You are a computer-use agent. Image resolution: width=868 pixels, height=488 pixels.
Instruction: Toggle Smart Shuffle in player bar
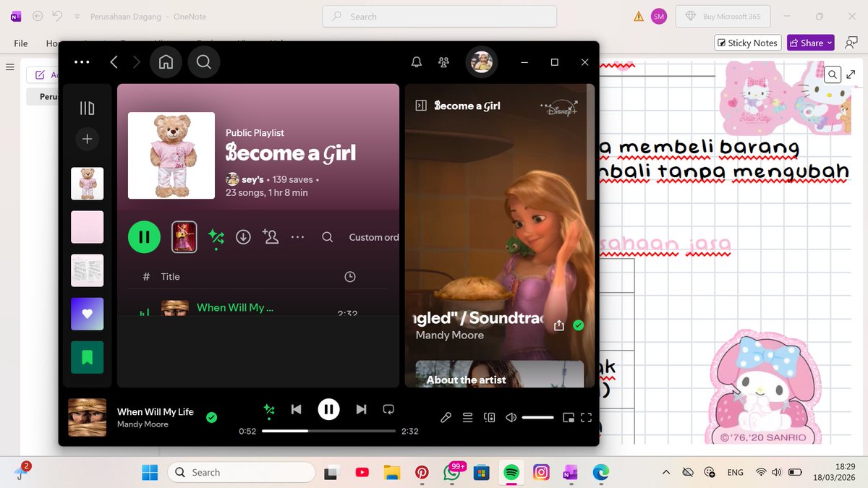269,410
